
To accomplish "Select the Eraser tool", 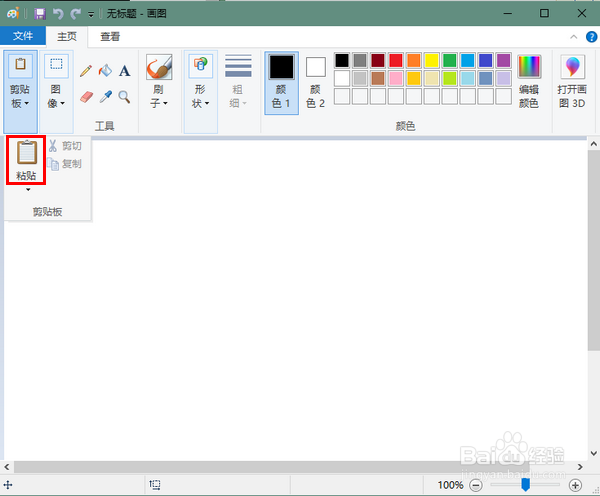I will (86, 97).
